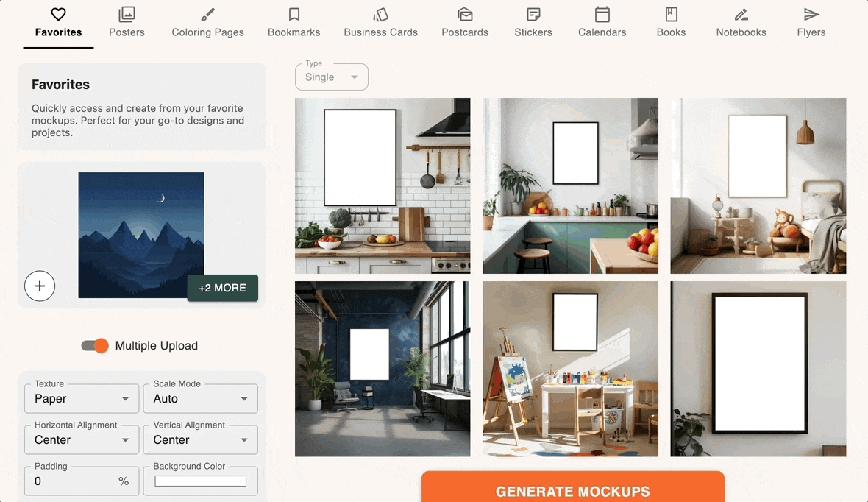Click the Favorites description paragraph

[138, 120]
